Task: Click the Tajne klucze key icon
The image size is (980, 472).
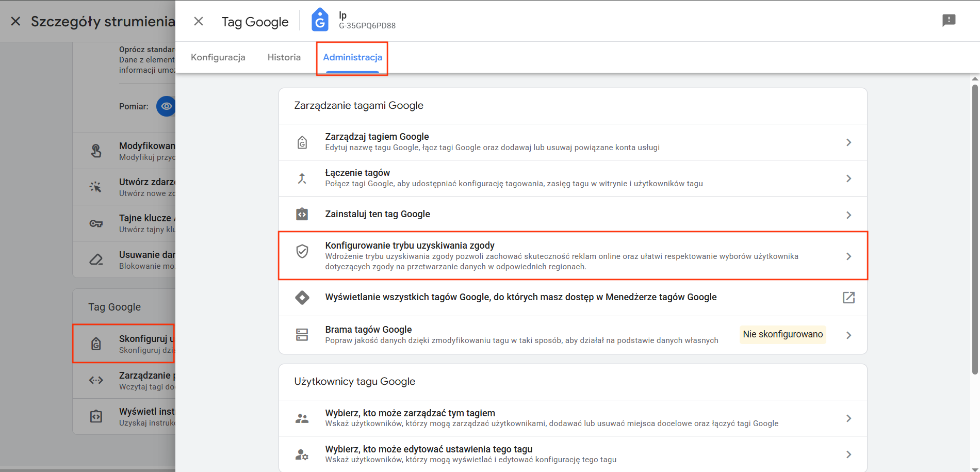Action: [96, 223]
